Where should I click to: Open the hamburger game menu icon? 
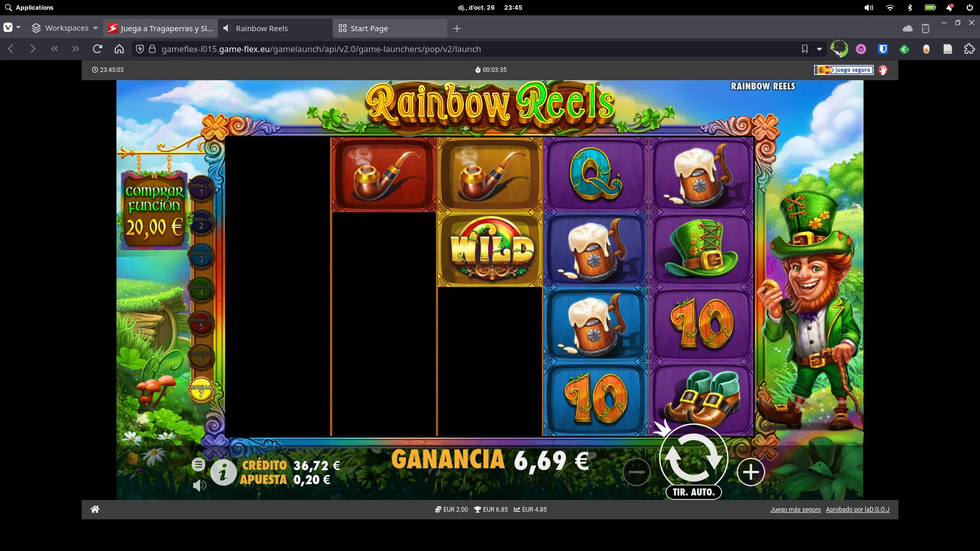[199, 464]
